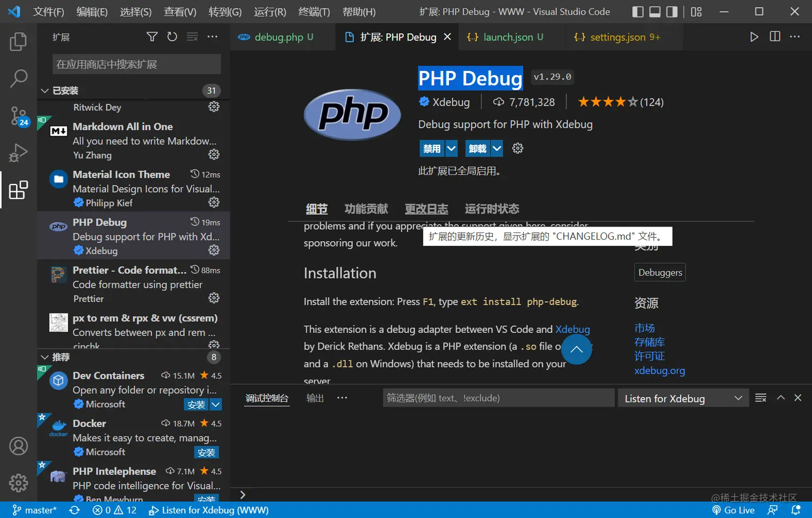This screenshot has width=812, height=518.
Task: Open the Disable button dropdown arrow
Action: coord(452,149)
